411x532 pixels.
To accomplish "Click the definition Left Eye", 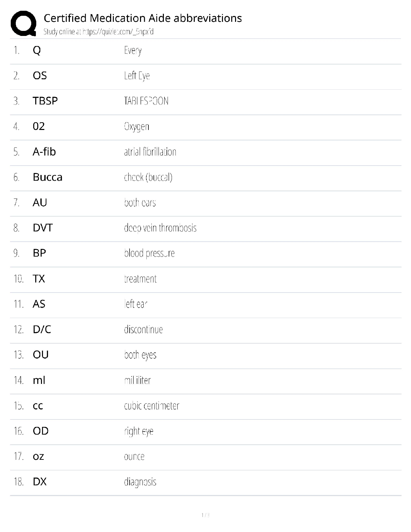I will (137, 76).
